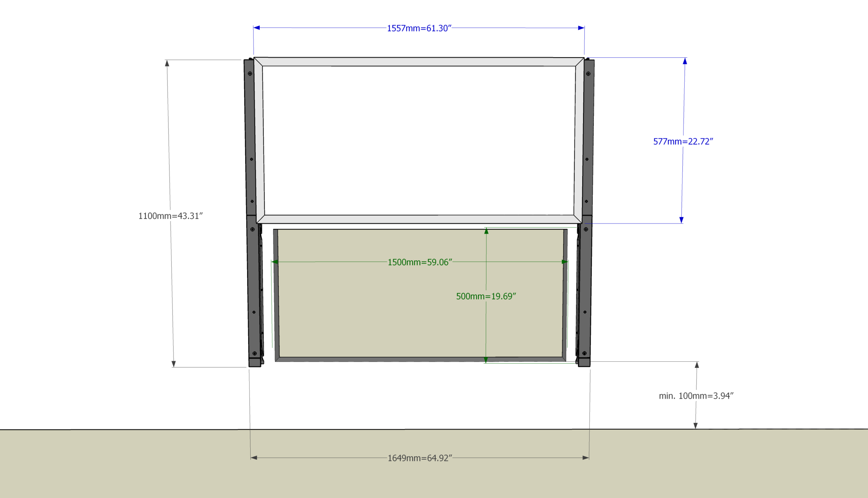
Task: Click the green top arrowhead of 500mm dimension
Action: click(x=486, y=231)
